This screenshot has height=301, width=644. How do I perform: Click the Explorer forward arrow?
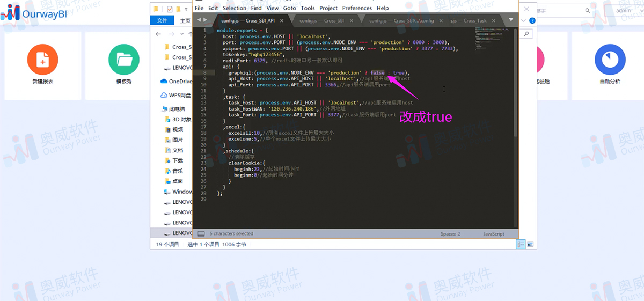point(172,34)
